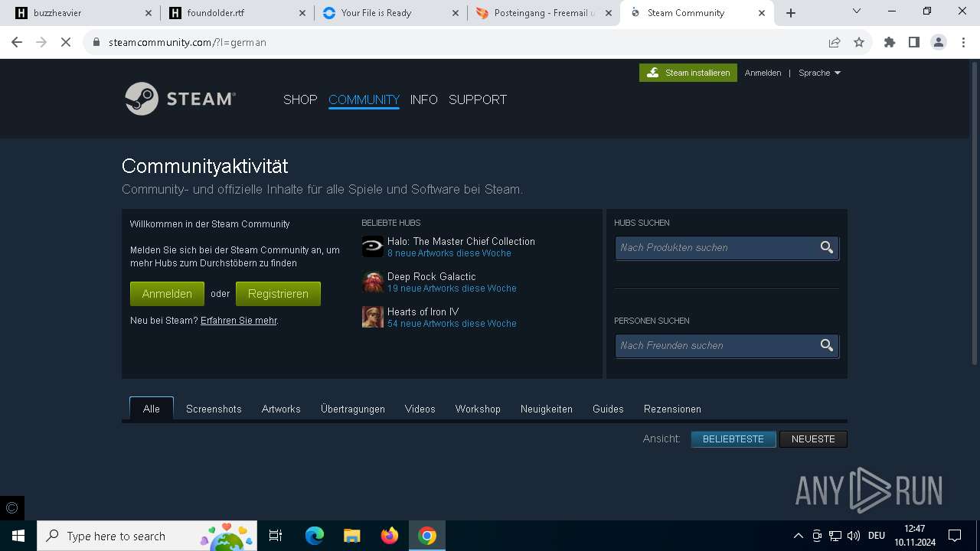Bookmark this page with the star icon
980x551 pixels.
[859, 42]
